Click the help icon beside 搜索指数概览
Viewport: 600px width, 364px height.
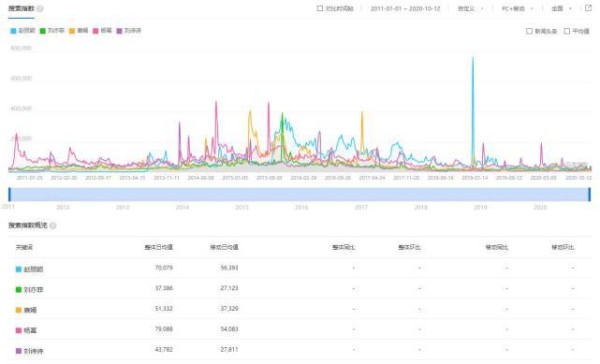click(x=53, y=225)
